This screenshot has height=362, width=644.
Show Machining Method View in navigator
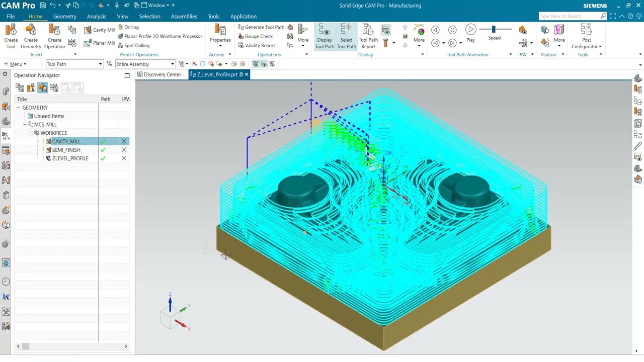point(54,88)
